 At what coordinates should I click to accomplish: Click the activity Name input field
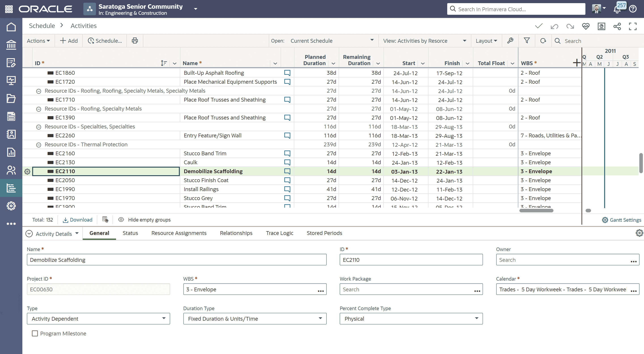pyautogui.click(x=176, y=260)
